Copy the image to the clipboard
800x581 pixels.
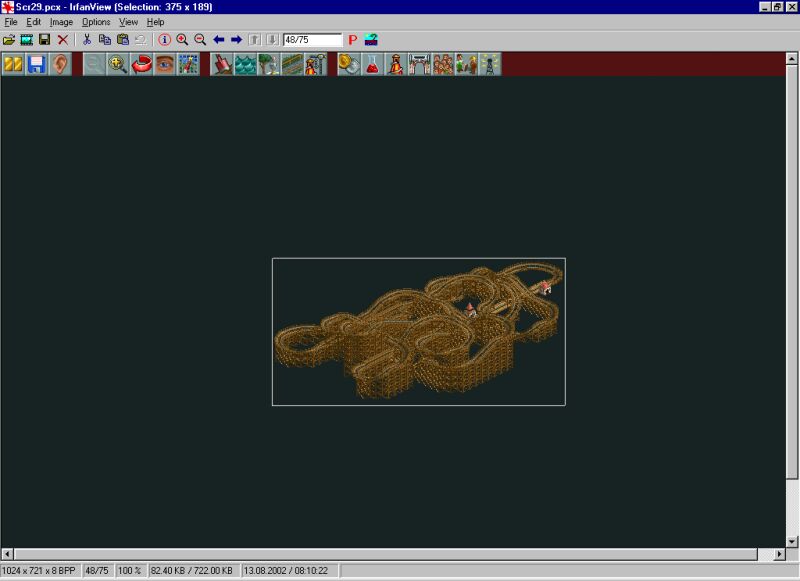tap(105, 40)
